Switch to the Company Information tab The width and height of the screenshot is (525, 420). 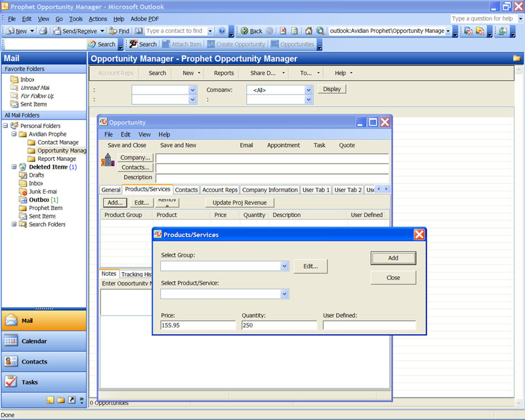point(270,190)
